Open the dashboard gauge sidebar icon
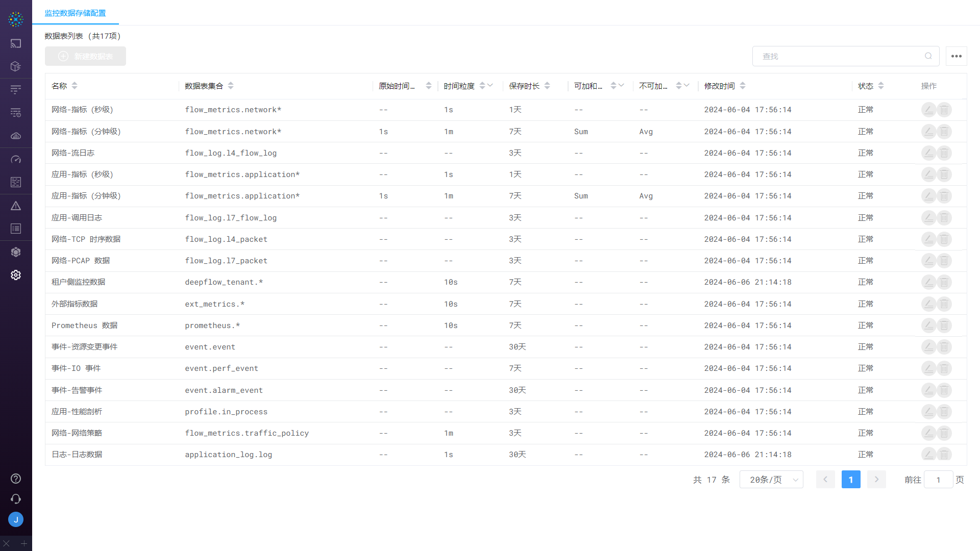 [x=16, y=159]
